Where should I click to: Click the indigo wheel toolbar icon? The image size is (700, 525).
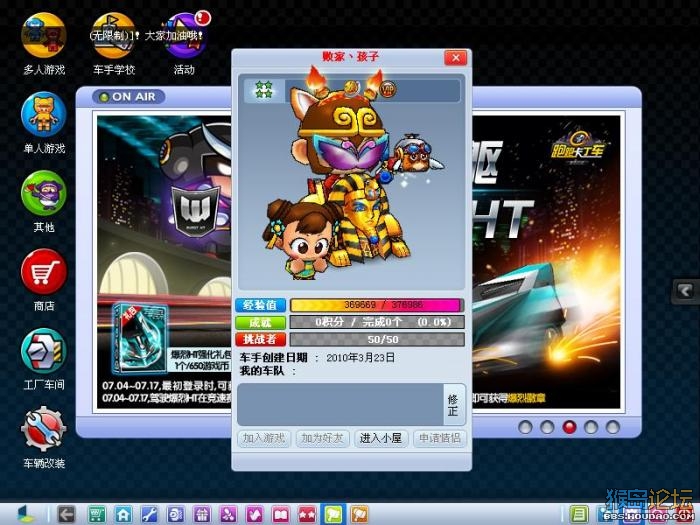coord(176,514)
